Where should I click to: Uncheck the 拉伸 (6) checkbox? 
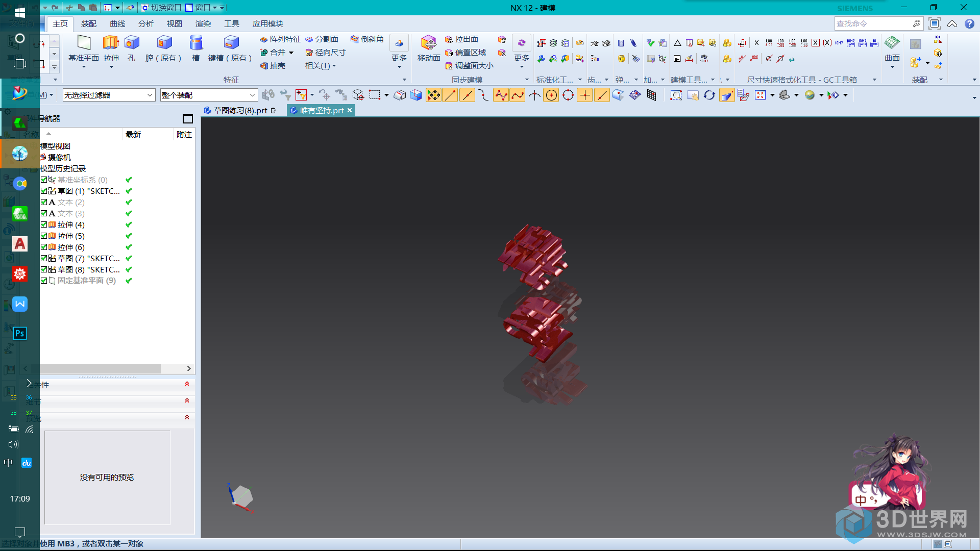(x=44, y=247)
